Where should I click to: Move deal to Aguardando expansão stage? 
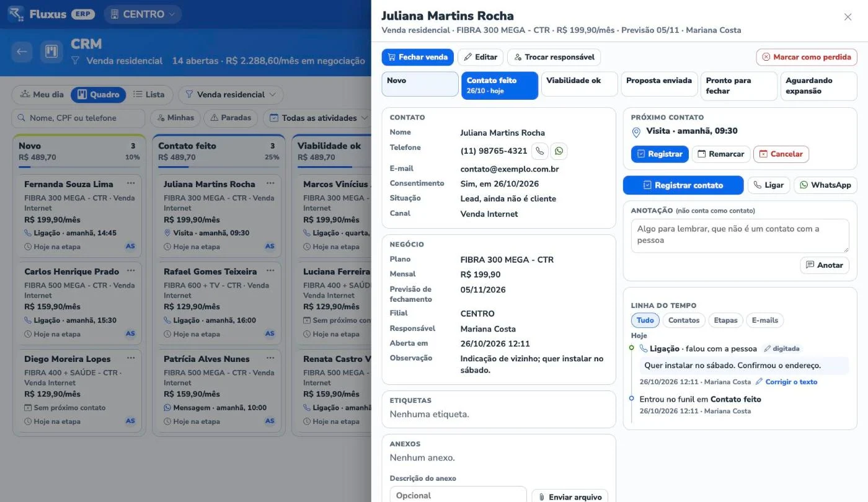point(819,86)
